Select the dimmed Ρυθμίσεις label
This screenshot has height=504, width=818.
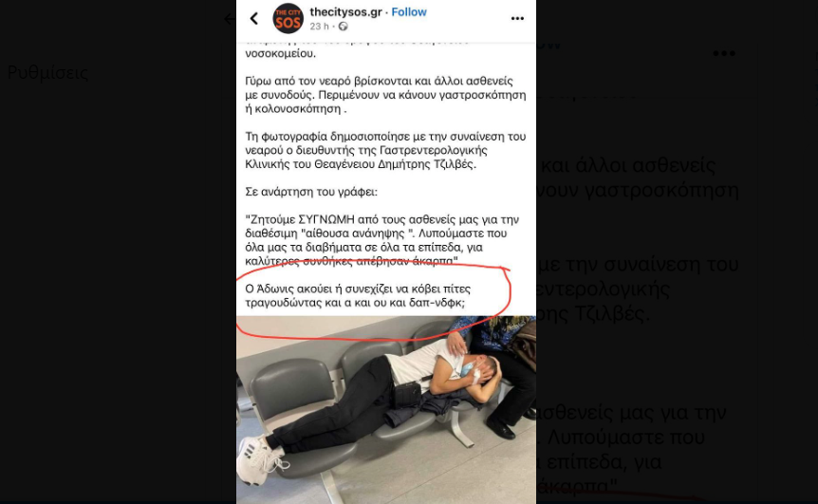[x=48, y=72]
